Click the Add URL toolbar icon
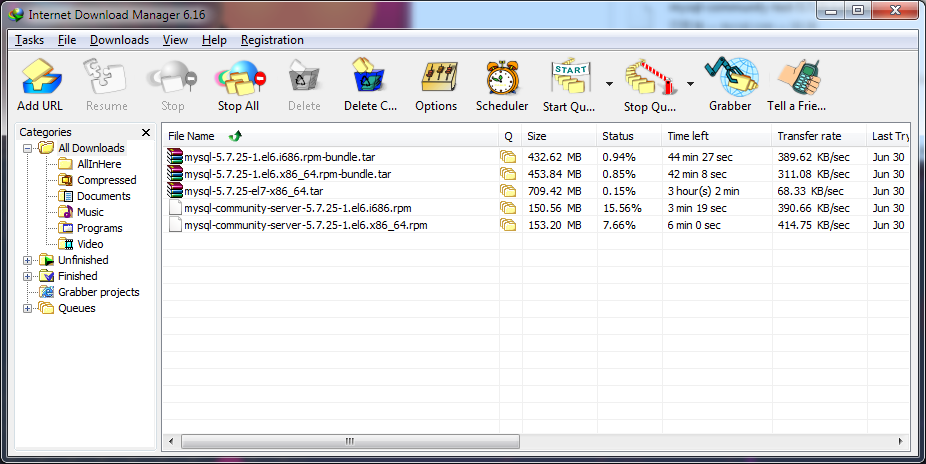926x464 pixels. (x=40, y=79)
